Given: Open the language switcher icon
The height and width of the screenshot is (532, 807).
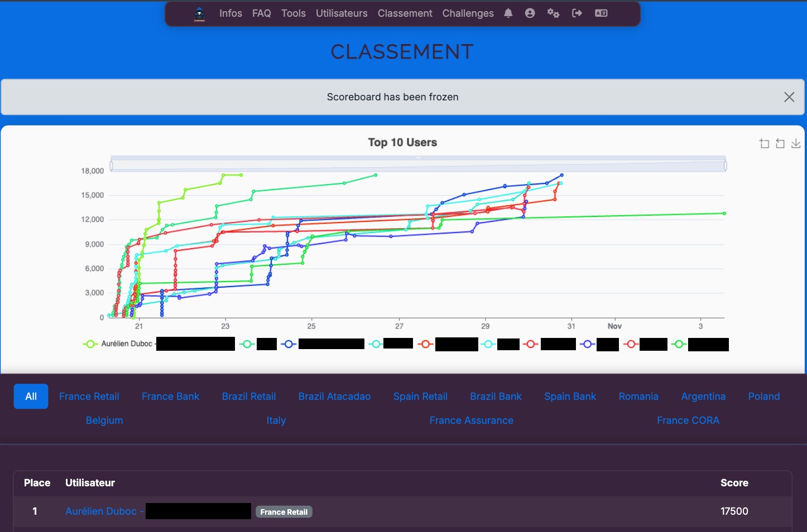Looking at the screenshot, I should click(x=601, y=13).
